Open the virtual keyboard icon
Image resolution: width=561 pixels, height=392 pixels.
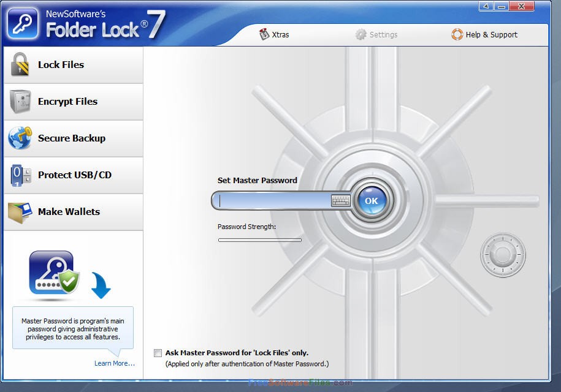pos(341,201)
